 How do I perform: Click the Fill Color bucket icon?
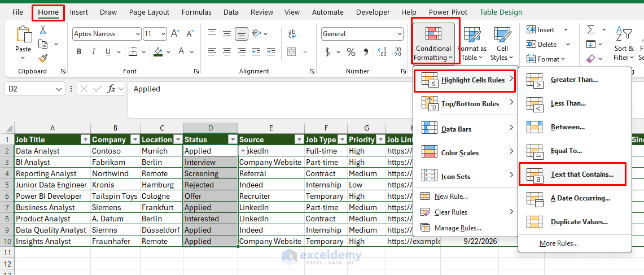click(158, 52)
